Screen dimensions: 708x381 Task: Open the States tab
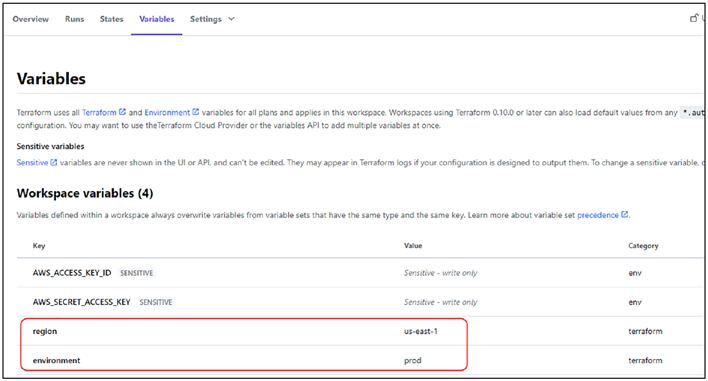point(112,19)
